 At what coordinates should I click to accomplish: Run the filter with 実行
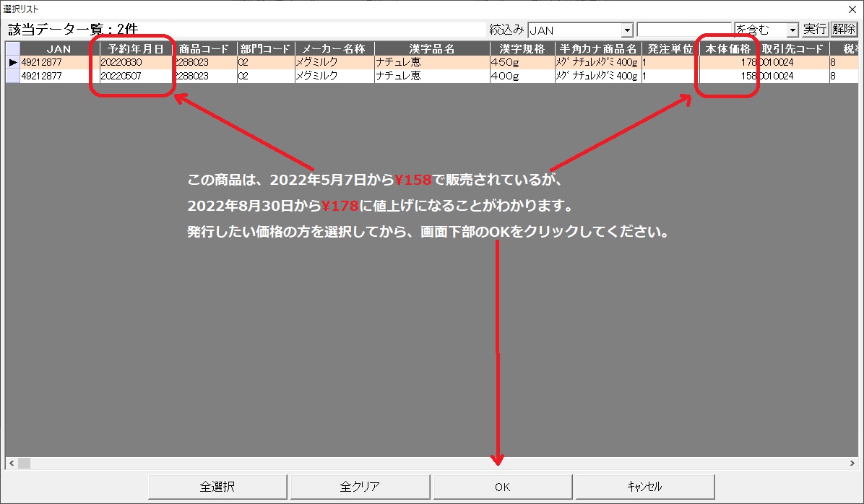(815, 30)
